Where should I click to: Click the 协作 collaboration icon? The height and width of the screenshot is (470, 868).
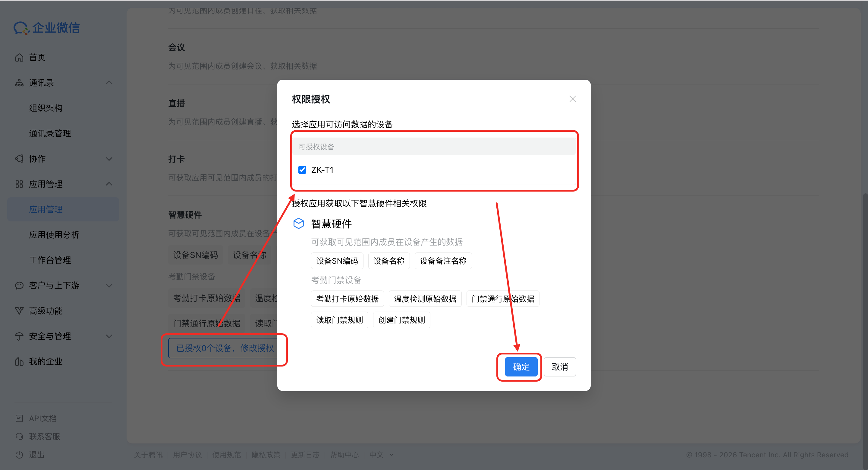[x=19, y=159]
